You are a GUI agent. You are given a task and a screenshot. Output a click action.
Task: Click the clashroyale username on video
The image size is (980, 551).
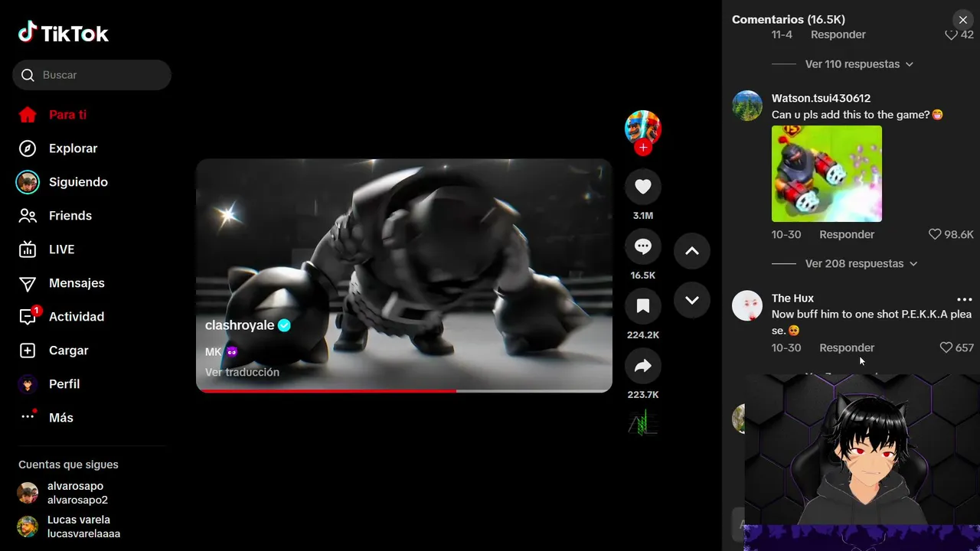(x=240, y=325)
